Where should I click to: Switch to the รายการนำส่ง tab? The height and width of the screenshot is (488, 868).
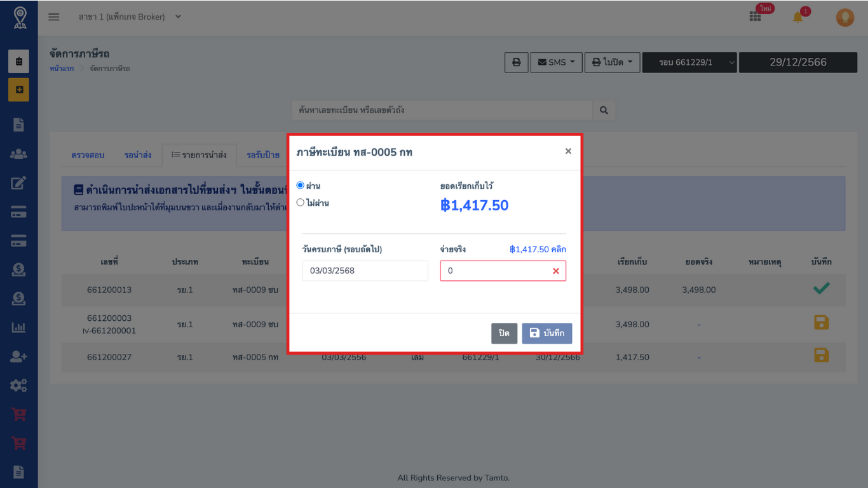click(199, 155)
